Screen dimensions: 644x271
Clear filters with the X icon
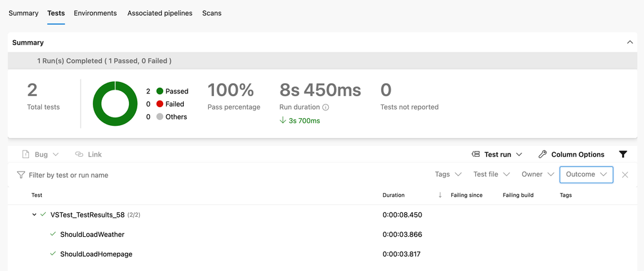(625, 175)
